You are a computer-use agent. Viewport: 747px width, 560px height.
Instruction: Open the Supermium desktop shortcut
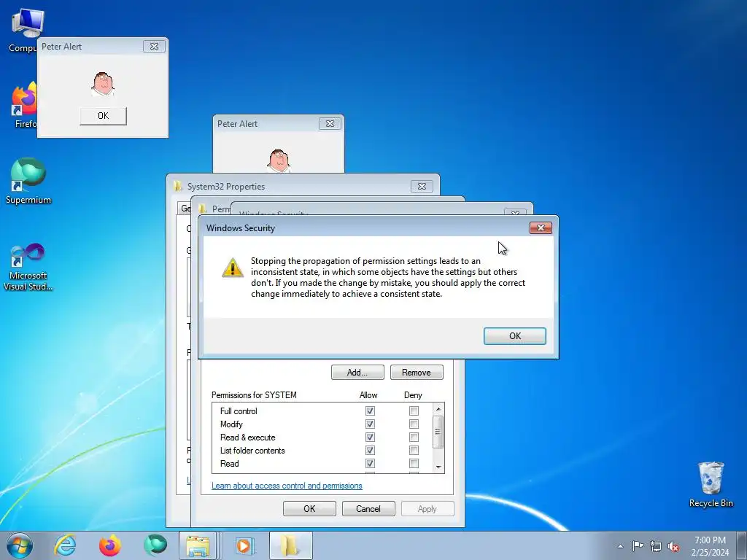[28, 181]
